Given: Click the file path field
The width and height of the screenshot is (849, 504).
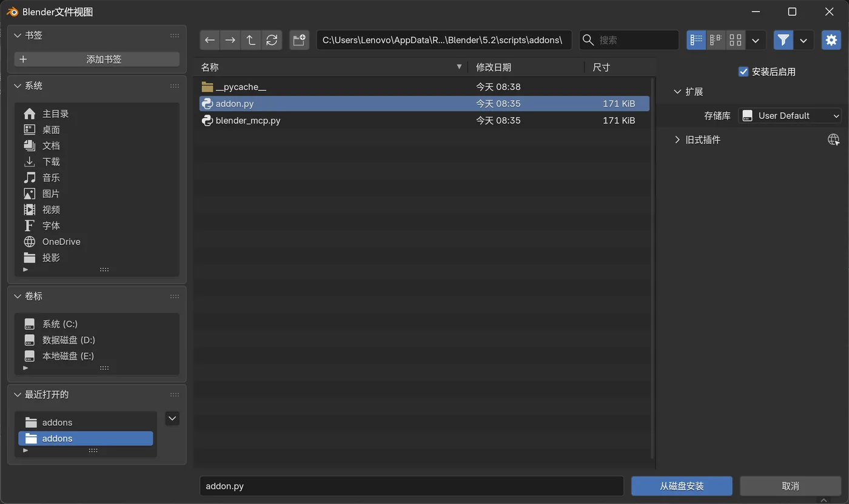Looking at the screenshot, I should [444, 40].
